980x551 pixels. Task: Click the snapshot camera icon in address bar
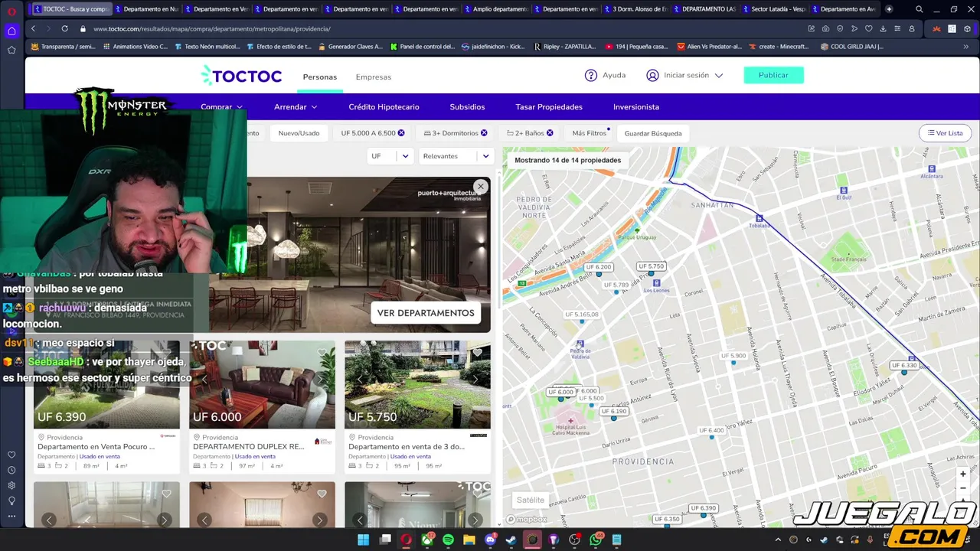(x=825, y=28)
